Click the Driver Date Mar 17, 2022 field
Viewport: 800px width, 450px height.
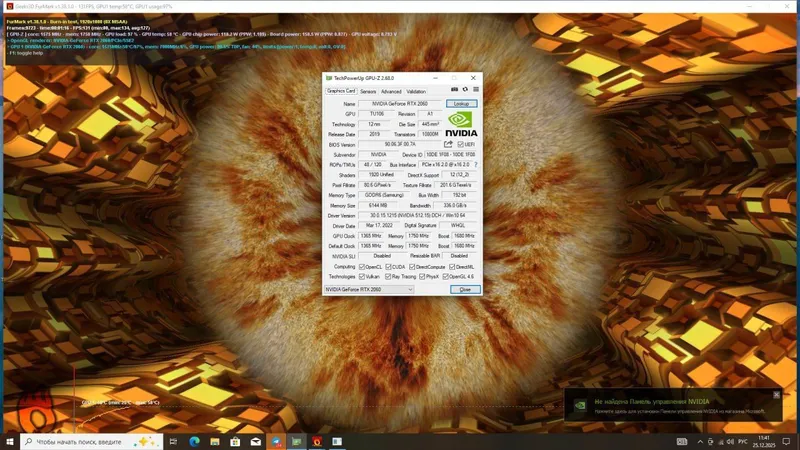(379, 226)
